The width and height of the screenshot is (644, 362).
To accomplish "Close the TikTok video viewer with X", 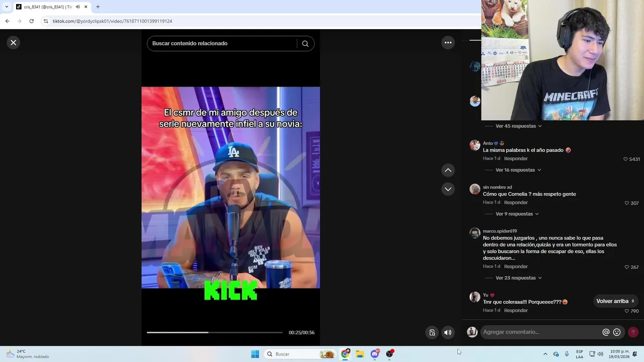I will 14,43.
